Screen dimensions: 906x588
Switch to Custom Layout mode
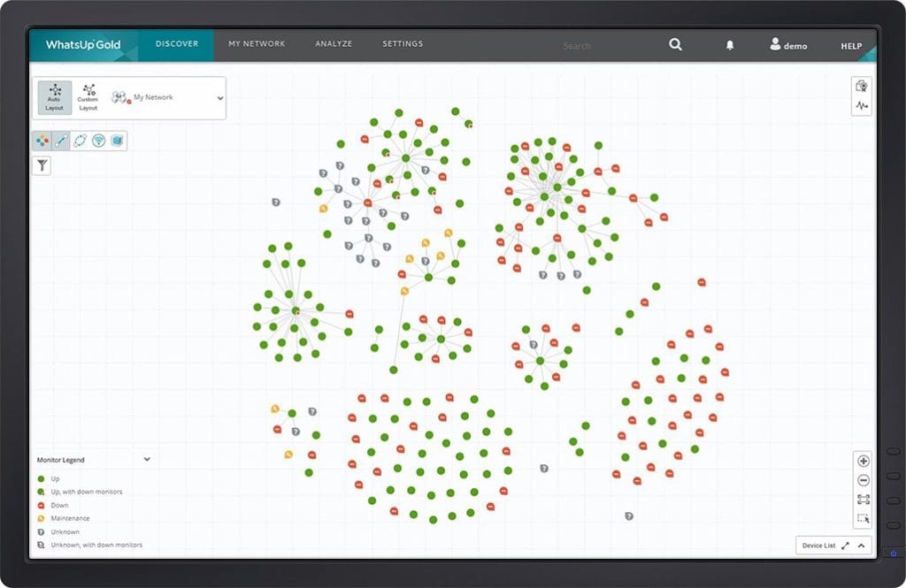click(x=88, y=98)
